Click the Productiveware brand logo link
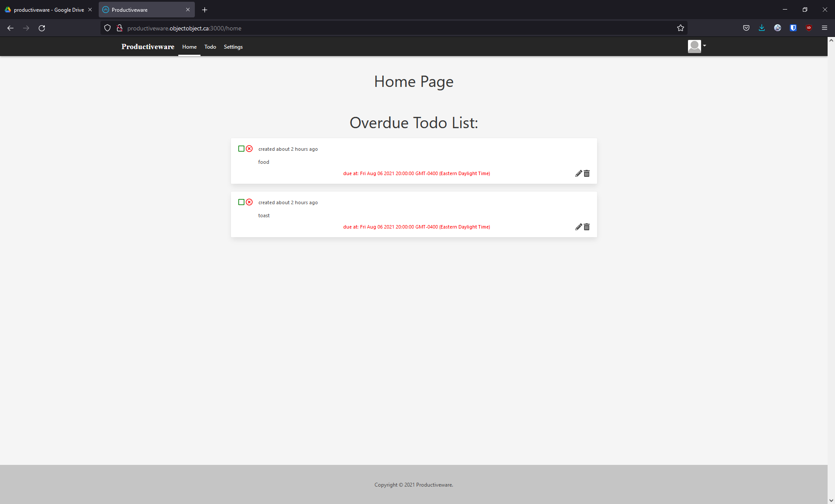Image resolution: width=835 pixels, height=504 pixels. coord(148,46)
